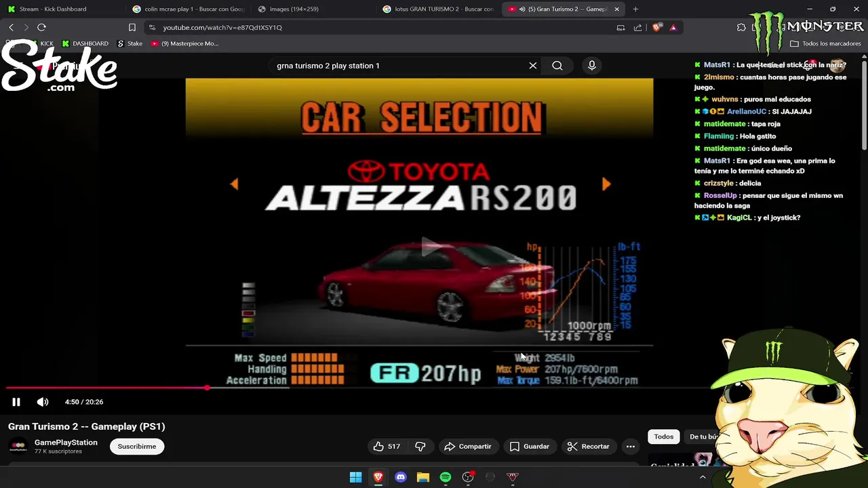Share the video with Compartir
The width and height of the screenshot is (868, 488).
(468, 446)
